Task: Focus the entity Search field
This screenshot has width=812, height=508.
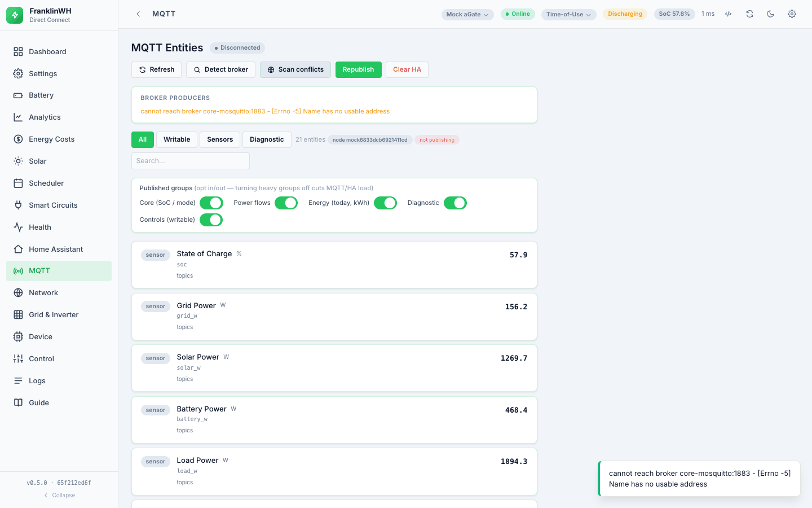Action: click(191, 161)
